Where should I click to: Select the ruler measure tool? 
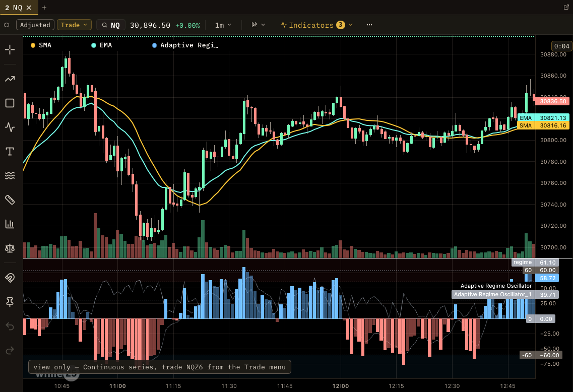[x=10, y=200]
